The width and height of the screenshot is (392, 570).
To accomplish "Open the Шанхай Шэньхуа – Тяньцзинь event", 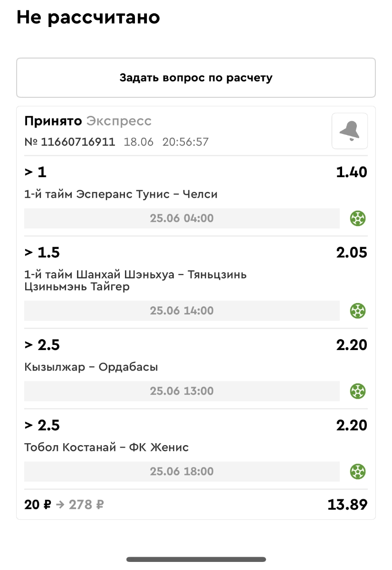I will tap(135, 281).
